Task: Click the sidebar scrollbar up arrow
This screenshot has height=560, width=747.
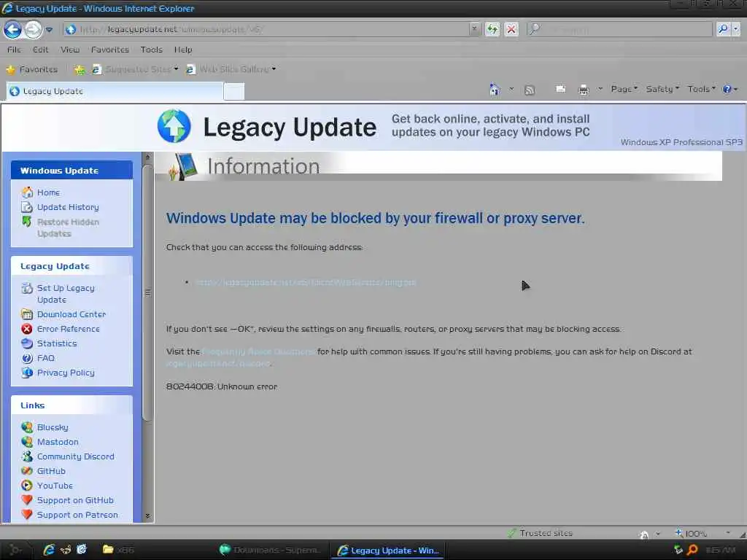Action: [147, 157]
